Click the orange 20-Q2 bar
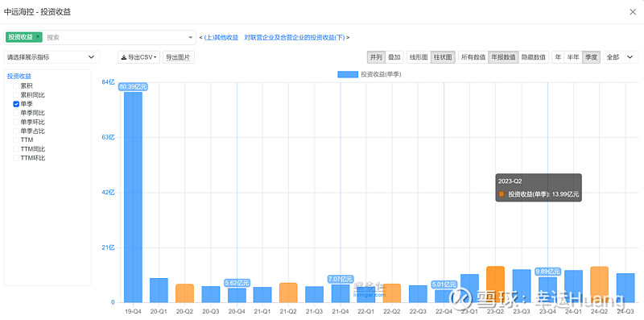This screenshot has height=320, width=644. [x=185, y=293]
